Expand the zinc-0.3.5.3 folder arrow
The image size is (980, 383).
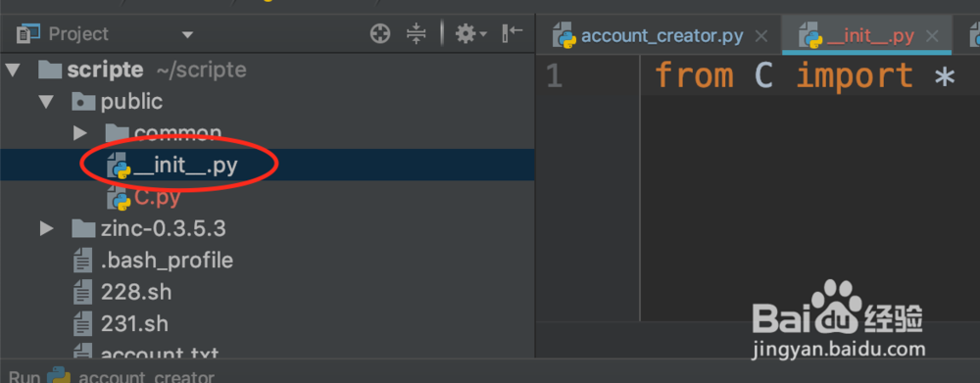[46, 228]
